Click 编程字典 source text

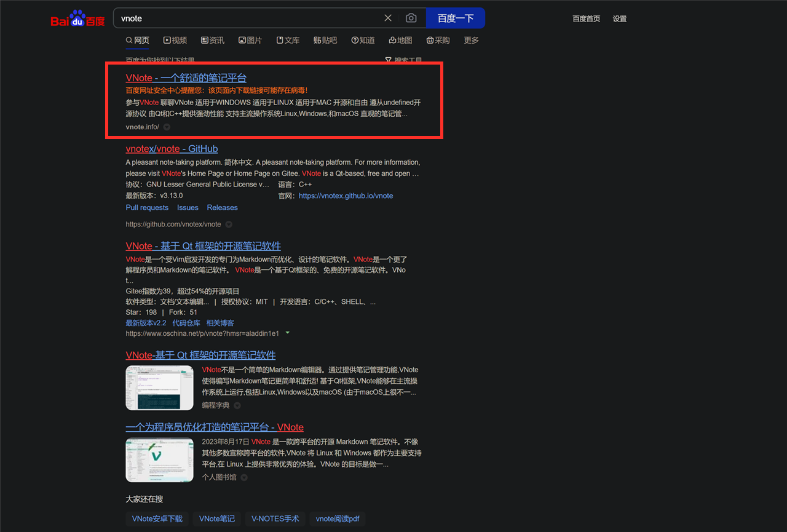216,406
